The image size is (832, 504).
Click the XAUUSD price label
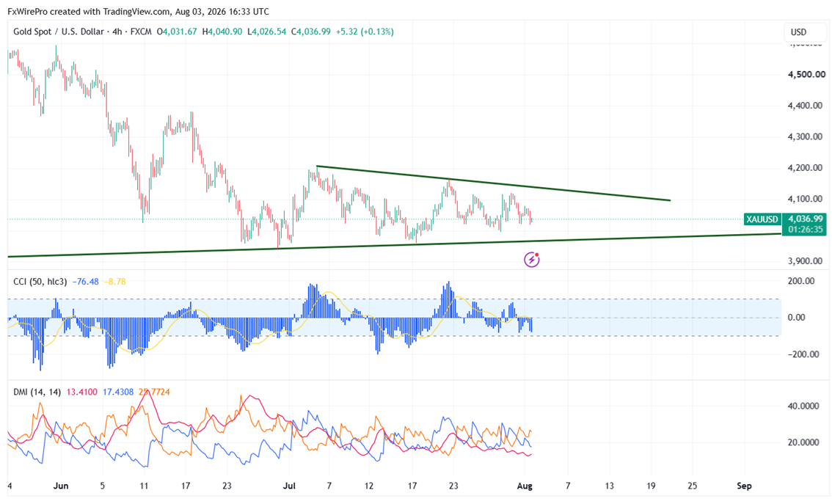762,219
